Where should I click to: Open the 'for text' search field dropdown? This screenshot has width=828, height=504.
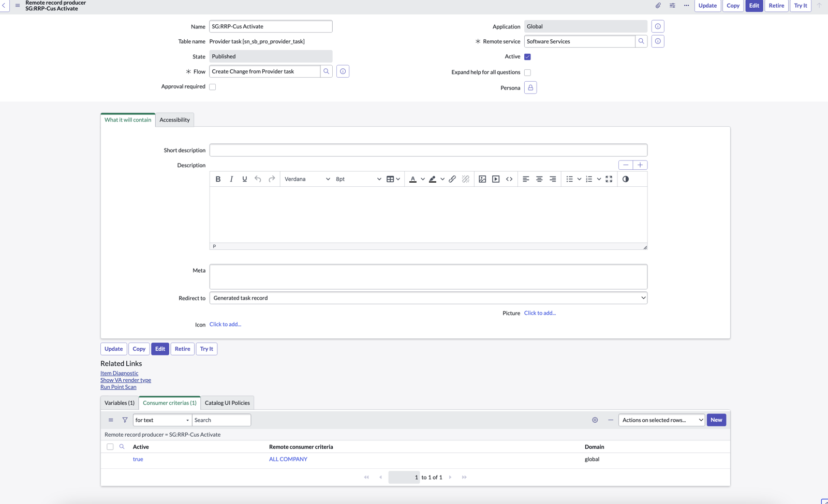click(x=162, y=420)
